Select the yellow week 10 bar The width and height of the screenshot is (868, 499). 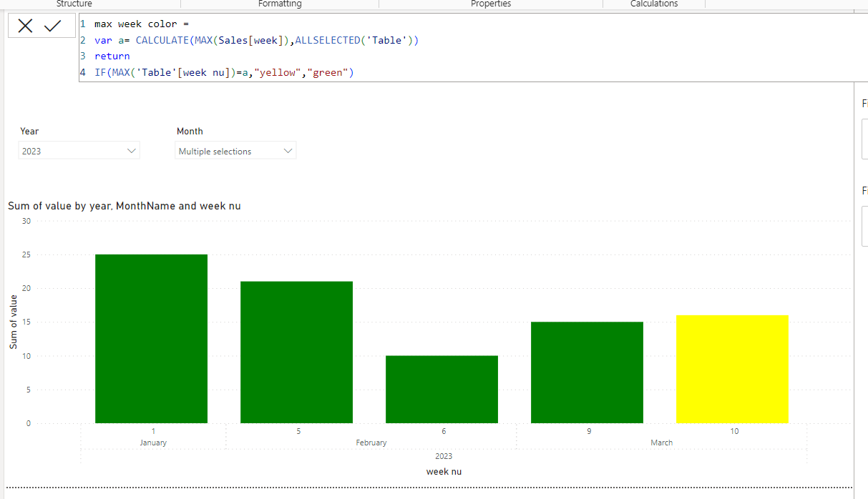732,369
